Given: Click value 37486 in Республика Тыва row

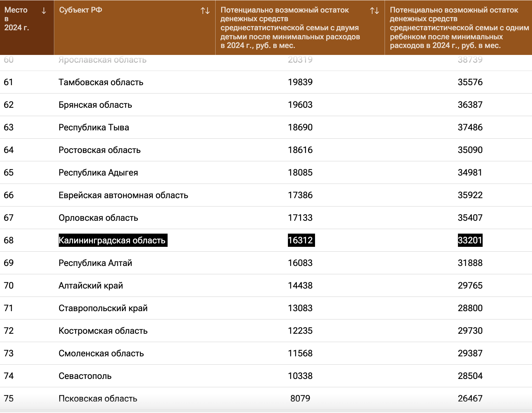Looking at the screenshot, I should pos(470,127).
